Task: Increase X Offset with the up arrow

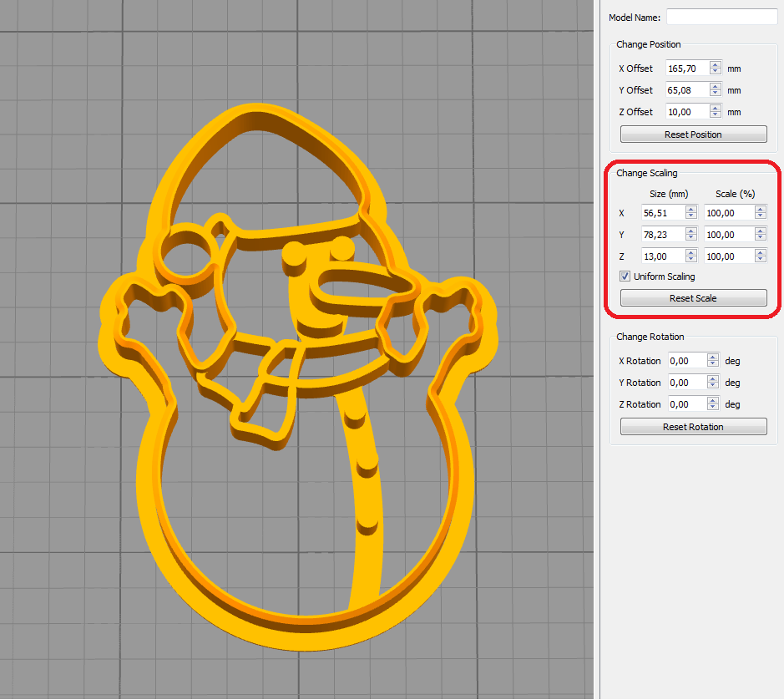Action: point(716,64)
